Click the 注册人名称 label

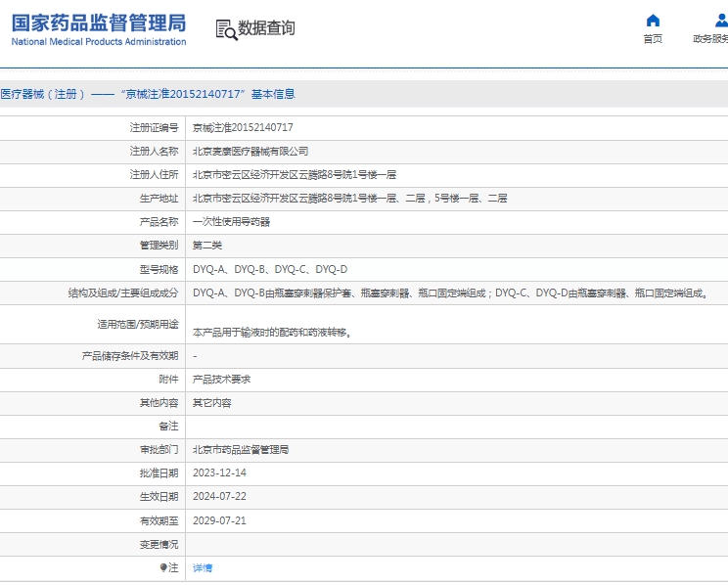(x=155, y=152)
